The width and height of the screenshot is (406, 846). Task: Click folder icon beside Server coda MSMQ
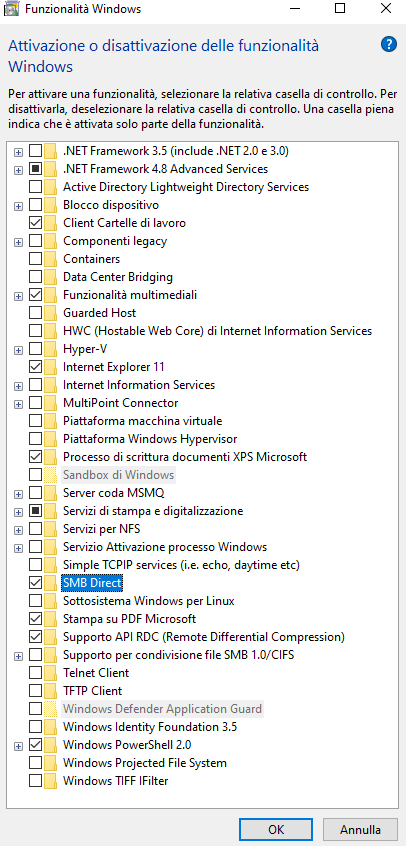(x=51, y=493)
